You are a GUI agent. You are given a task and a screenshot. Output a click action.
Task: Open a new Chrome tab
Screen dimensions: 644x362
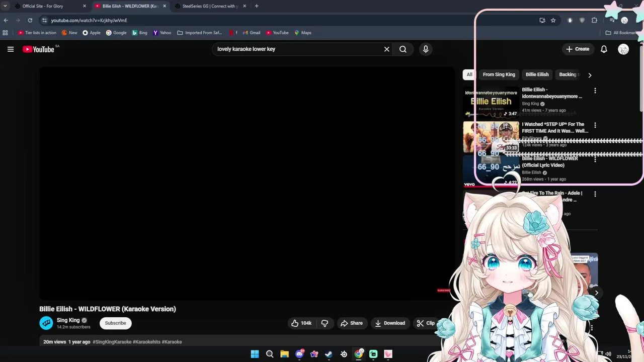coord(257,6)
